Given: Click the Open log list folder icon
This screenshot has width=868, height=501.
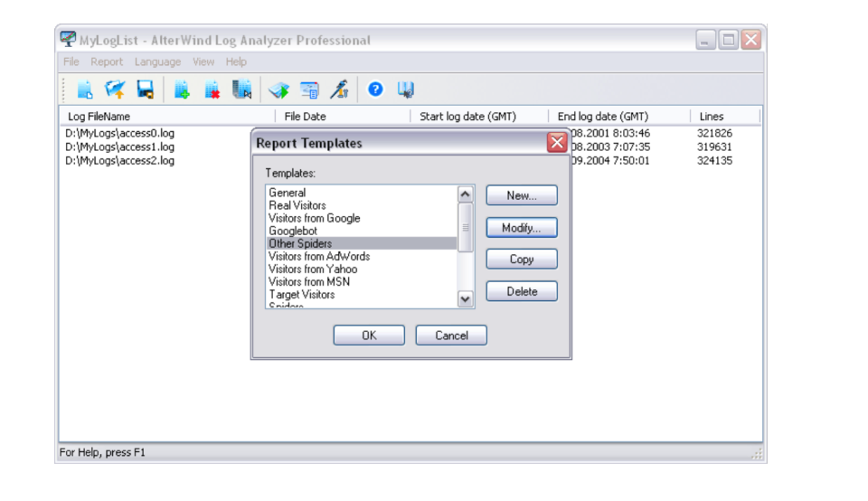Looking at the screenshot, I should click(x=115, y=90).
